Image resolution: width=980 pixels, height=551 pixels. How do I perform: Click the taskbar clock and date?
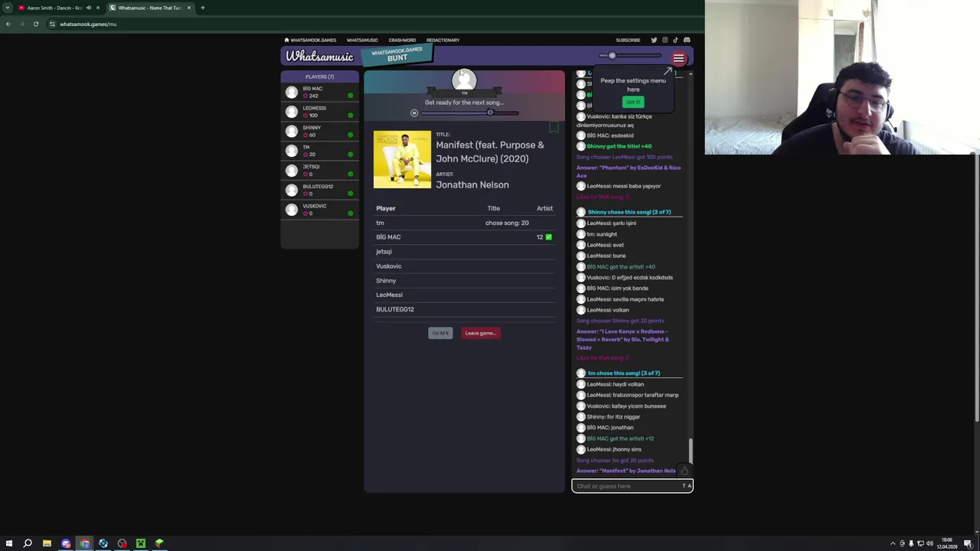point(948,543)
